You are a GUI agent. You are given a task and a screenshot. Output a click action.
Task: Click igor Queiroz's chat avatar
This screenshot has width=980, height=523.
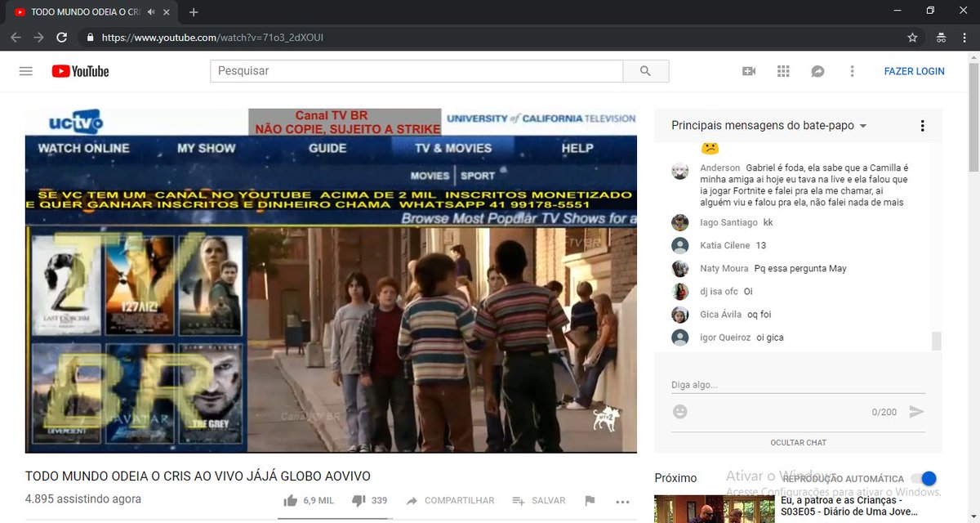[x=679, y=337]
